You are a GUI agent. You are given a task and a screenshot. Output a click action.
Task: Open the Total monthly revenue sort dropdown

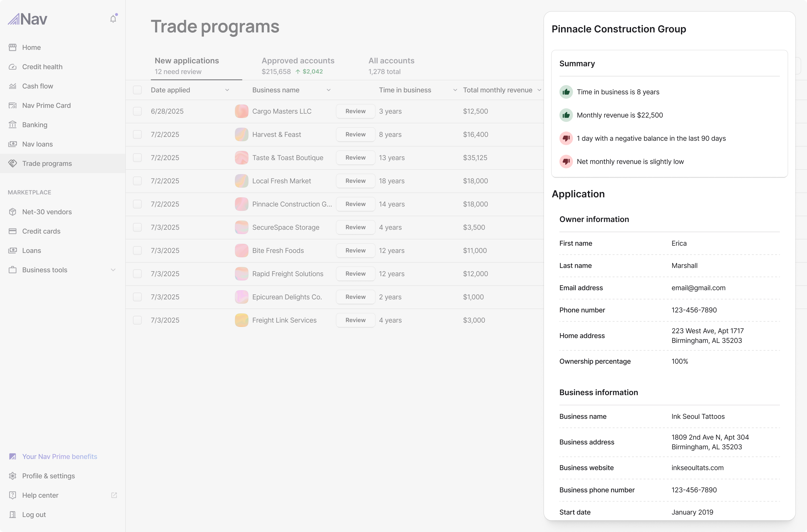[x=539, y=90]
